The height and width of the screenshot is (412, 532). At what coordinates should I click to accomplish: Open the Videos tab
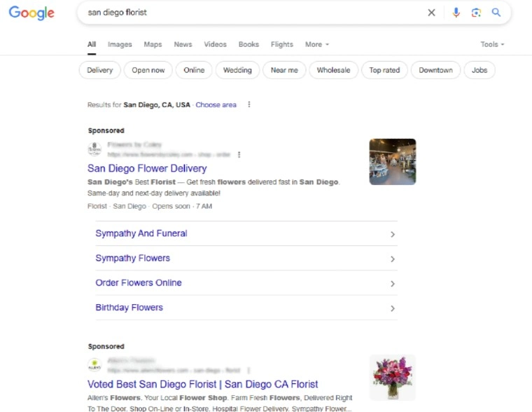[x=215, y=45]
